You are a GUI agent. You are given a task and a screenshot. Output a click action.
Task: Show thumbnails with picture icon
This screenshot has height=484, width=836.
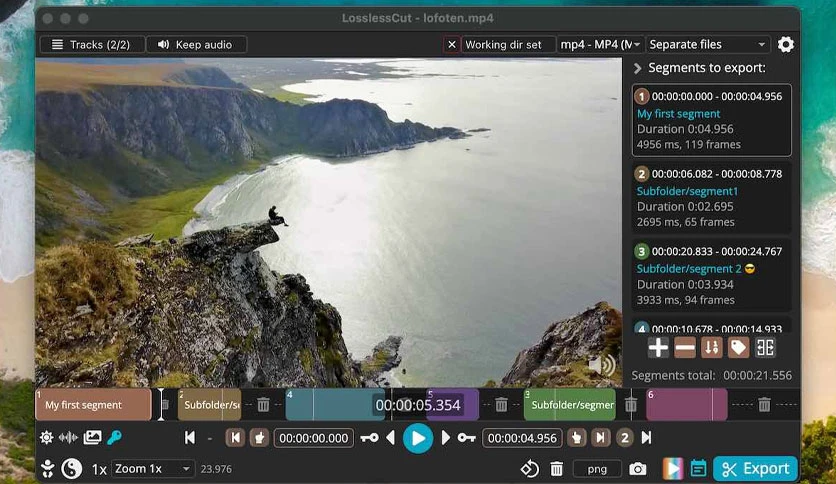92,438
